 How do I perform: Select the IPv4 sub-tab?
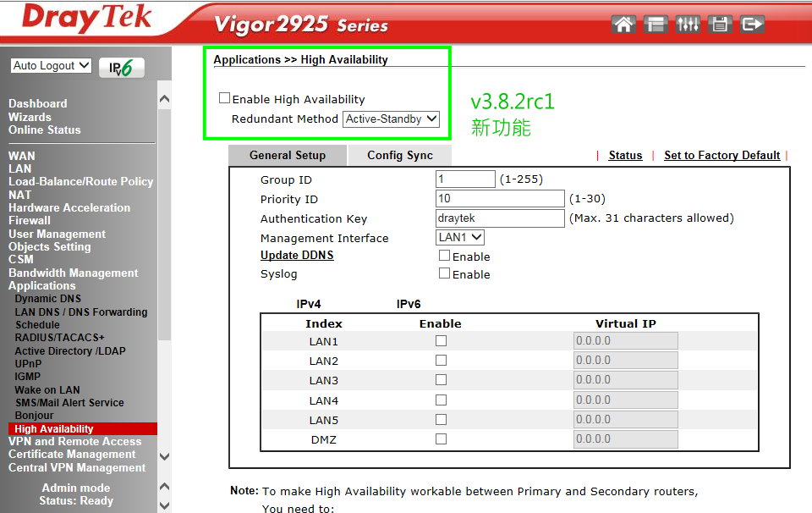[x=309, y=304]
